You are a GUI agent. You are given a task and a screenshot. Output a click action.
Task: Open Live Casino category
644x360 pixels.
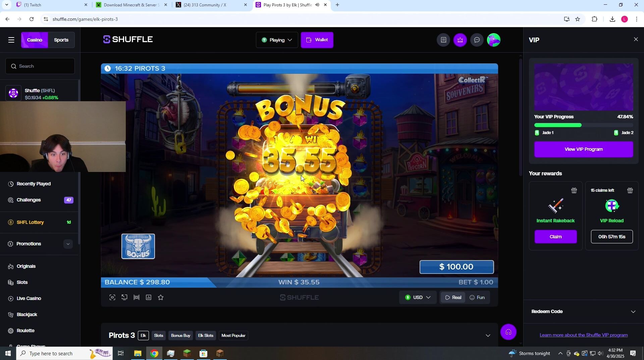coord(29,299)
